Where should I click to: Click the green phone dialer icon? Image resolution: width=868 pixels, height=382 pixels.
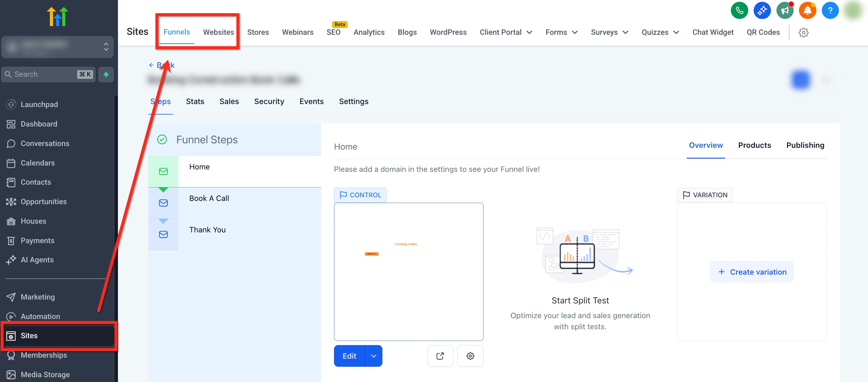(x=739, y=11)
